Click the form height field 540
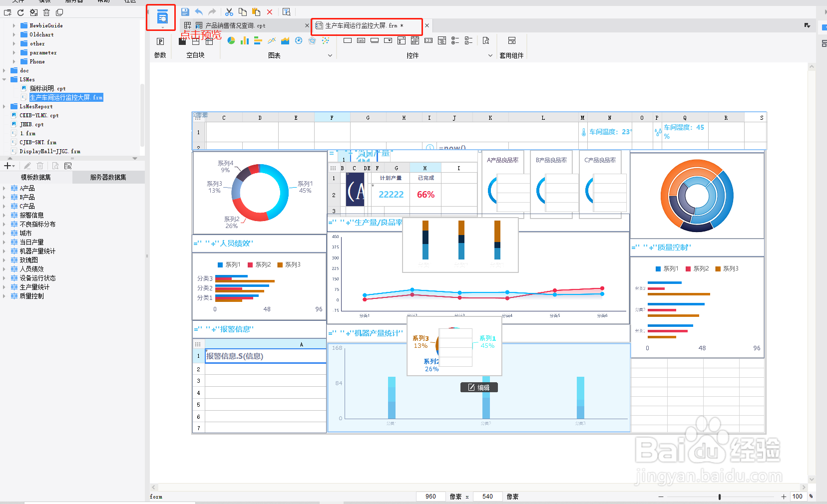Viewport: 827px width, 504px height. (x=487, y=497)
